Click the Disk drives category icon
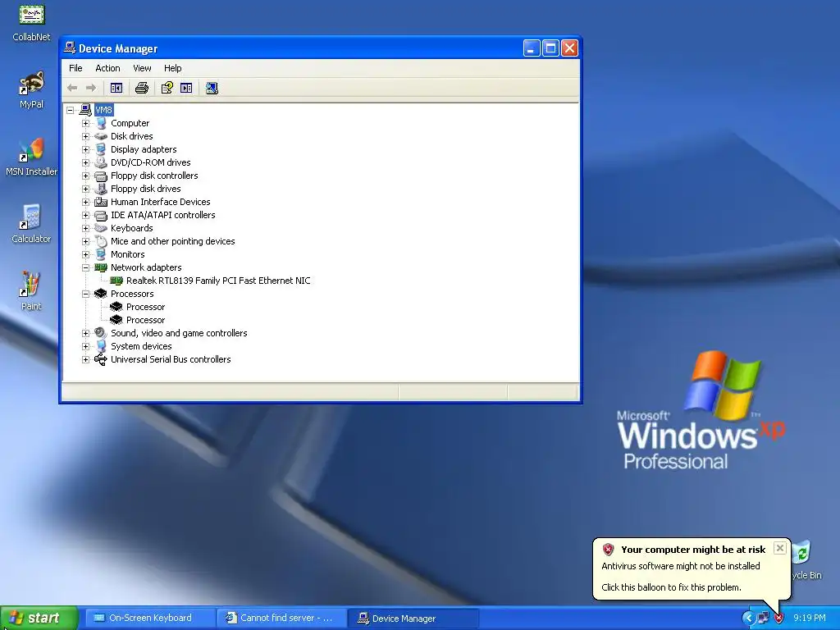Image resolution: width=840 pixels, height=630 pixels. 101,136
